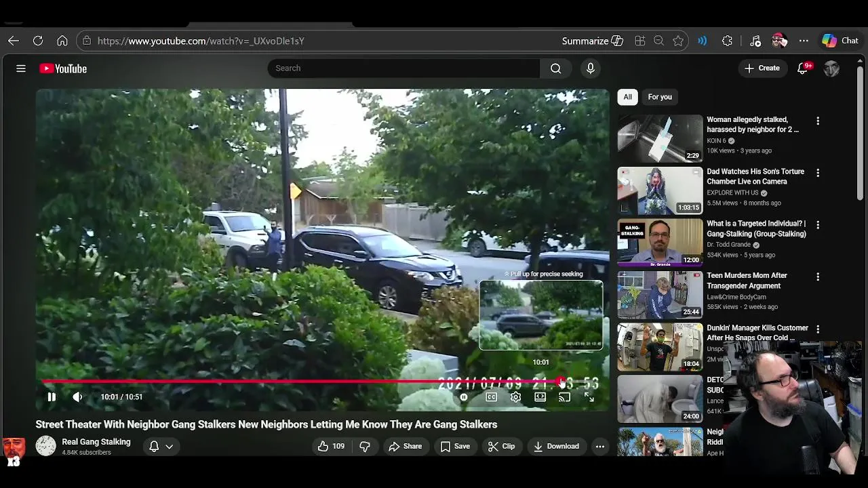Click the red progress bar scrubber handle
This screenshot has width=868, height=488.
562,382
